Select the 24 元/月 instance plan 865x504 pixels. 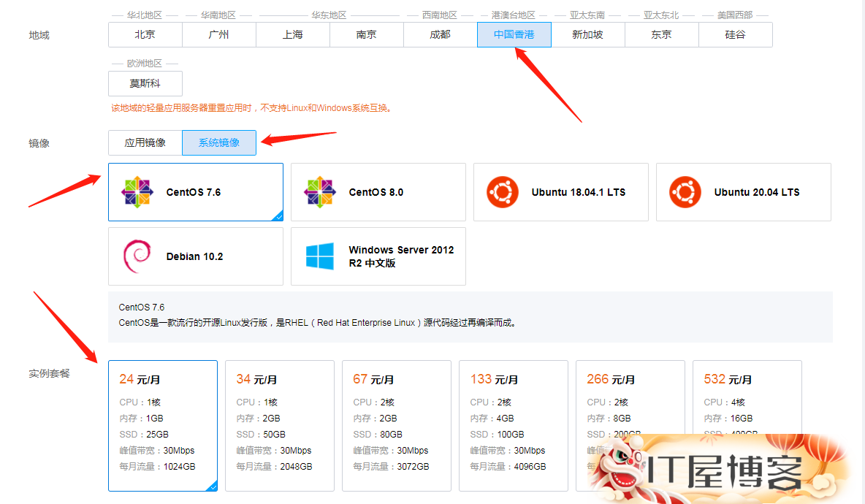click(163, 426)
